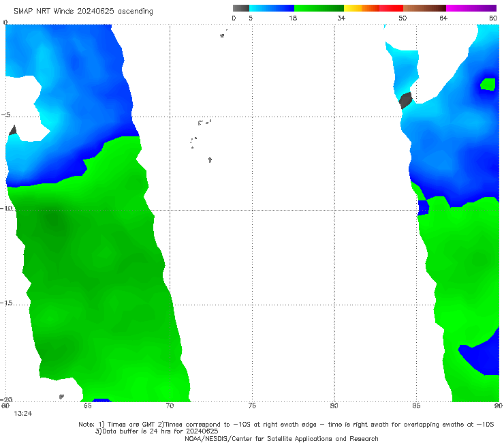This screenshot has width=504, height=443.
Task: Click the title 'SMAP NRT Winds 20240625 ascending'
Action: (x=83, y=12)
